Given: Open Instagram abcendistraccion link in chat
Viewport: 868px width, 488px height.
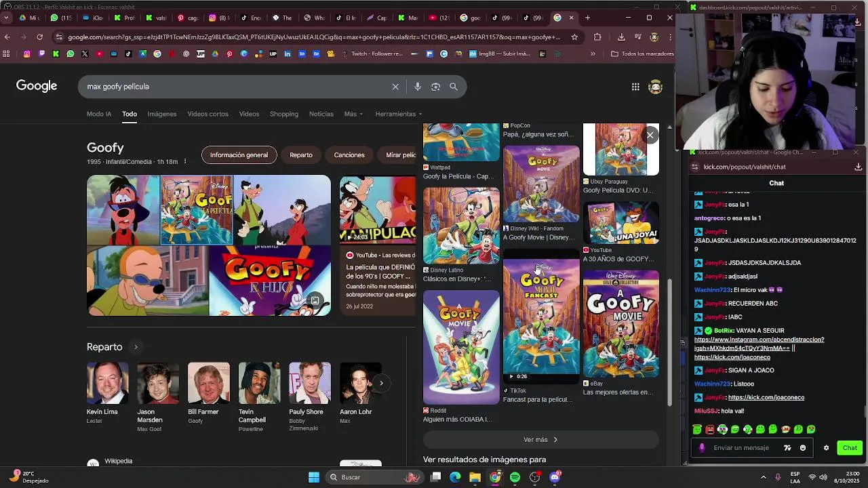Looking at the screenshot, I should (x=759, y=344).
